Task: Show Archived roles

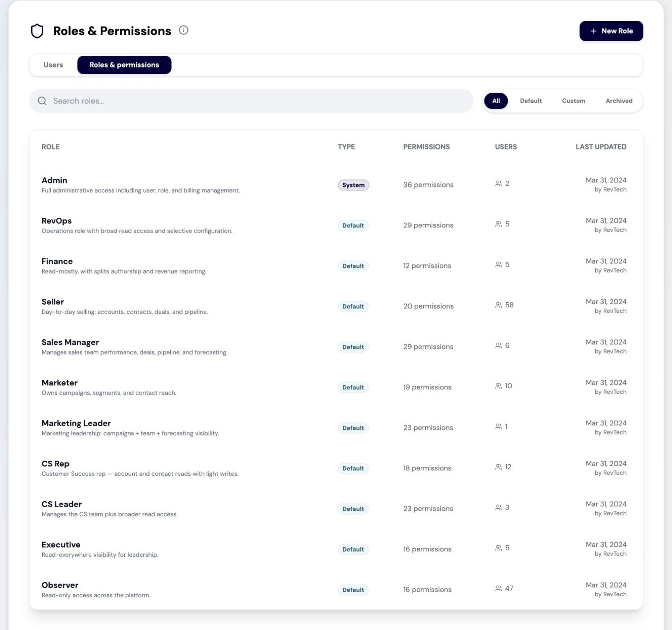Action: point(619,101)
